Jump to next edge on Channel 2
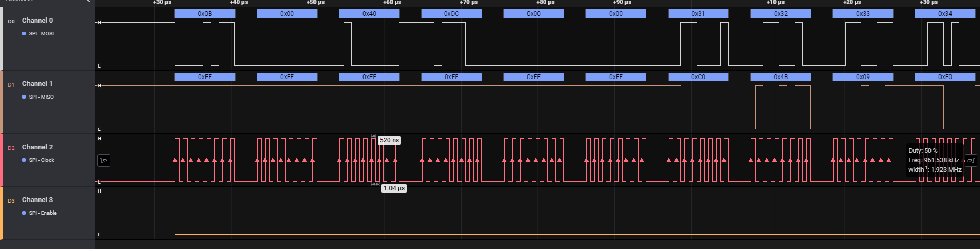980x249 pixels. (971, 160)
